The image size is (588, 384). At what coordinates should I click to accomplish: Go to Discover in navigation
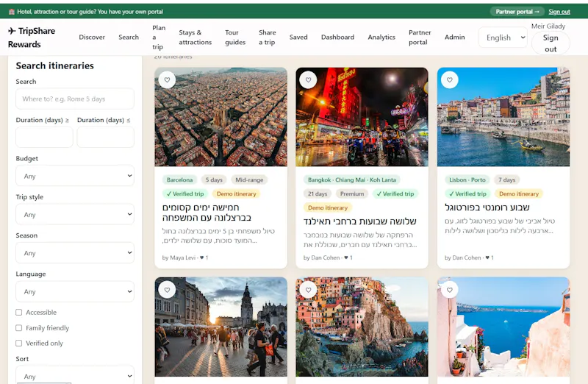tap(92, 38)
